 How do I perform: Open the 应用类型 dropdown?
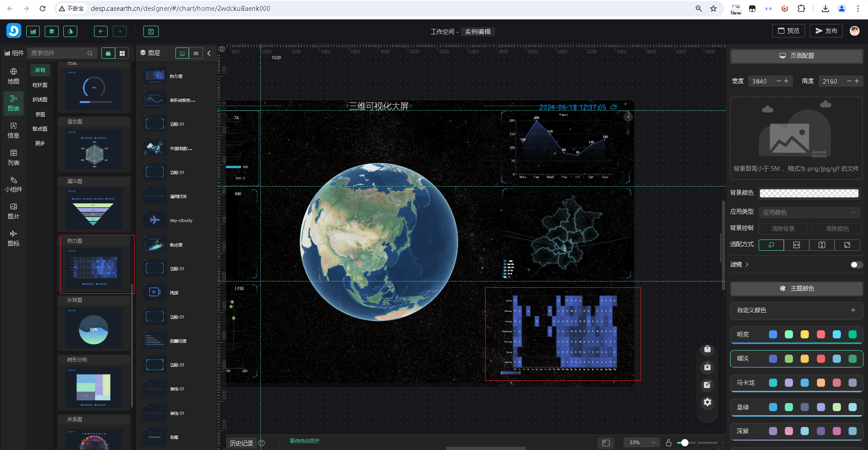click(x=809, y=212)
